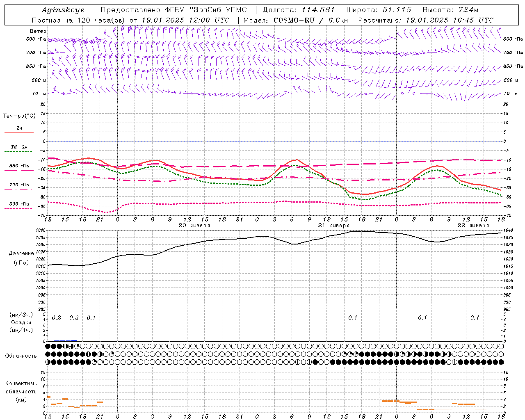Image resolution: width=525 pixels, height=420 pixels.
Task: Click the "(гПа)" unit label under Давление
Action: (21, 262)
